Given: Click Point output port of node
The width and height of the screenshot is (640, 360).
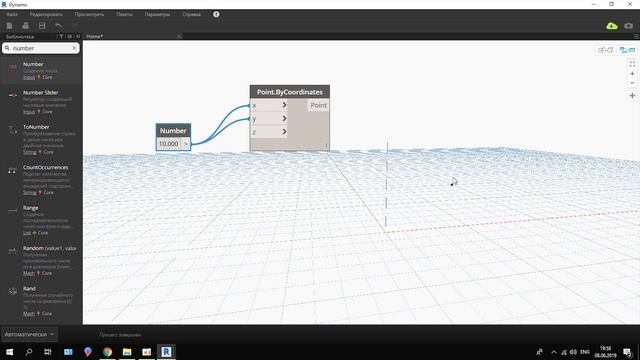Looking at the screenshot, I should click(x=318, y=105).
